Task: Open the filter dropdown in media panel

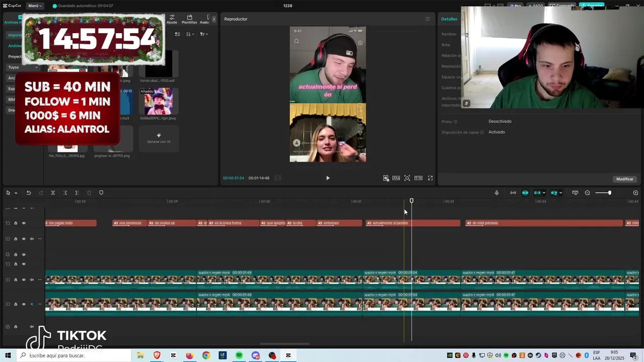Action: [203, 34]
